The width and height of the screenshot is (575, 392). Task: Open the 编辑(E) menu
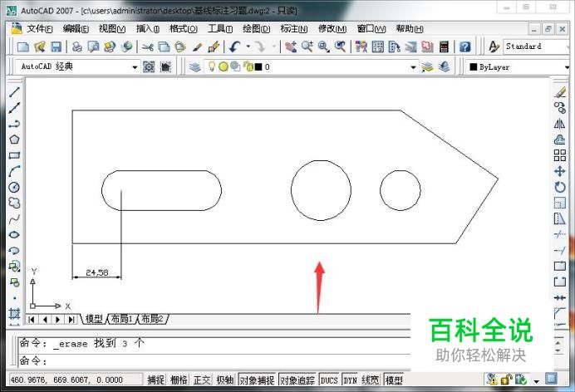76,28
